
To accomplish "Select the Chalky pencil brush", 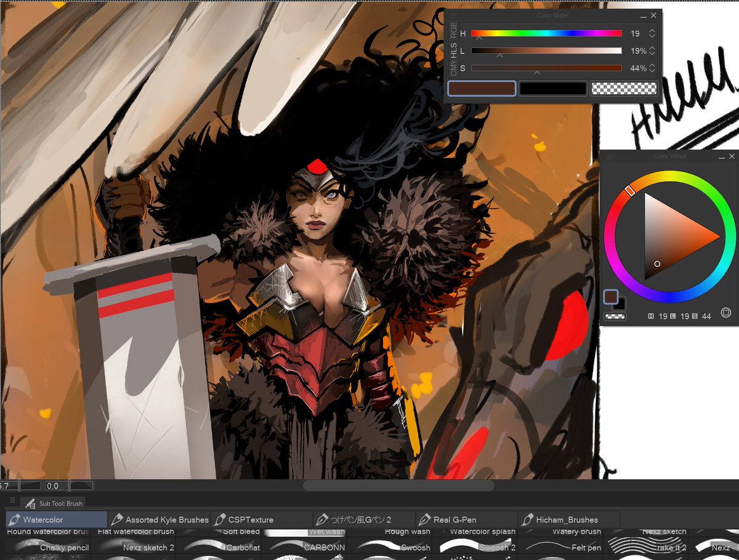I will [47, 546].
